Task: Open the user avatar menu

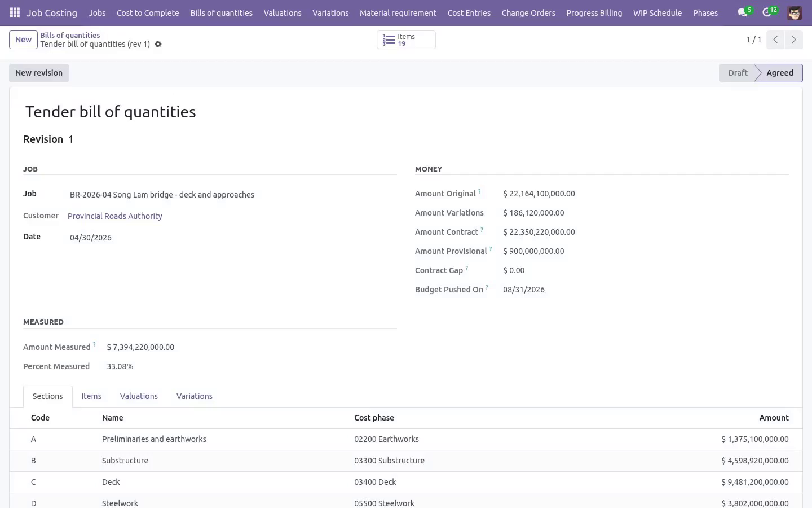Action: point(795,12)
